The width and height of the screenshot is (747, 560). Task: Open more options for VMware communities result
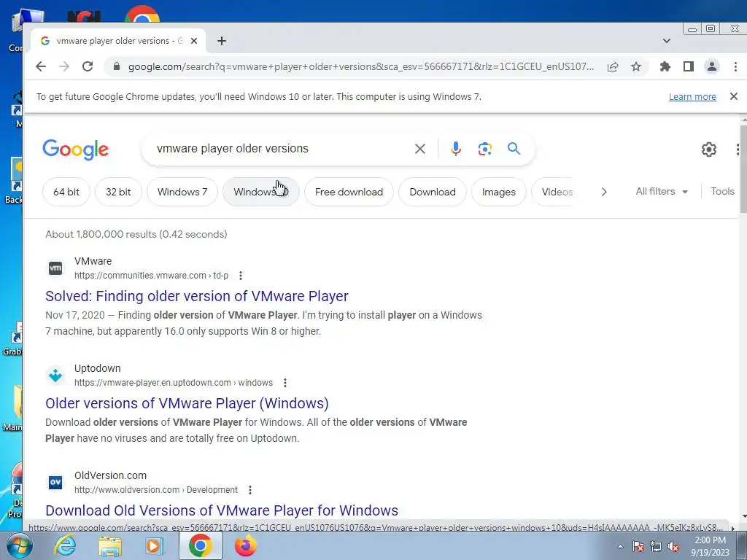point(241,276)
